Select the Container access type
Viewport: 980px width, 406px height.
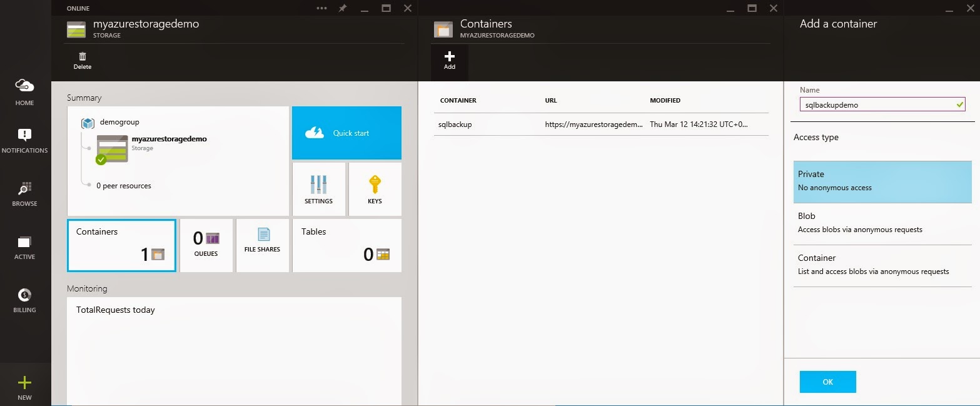pos(882,265)
